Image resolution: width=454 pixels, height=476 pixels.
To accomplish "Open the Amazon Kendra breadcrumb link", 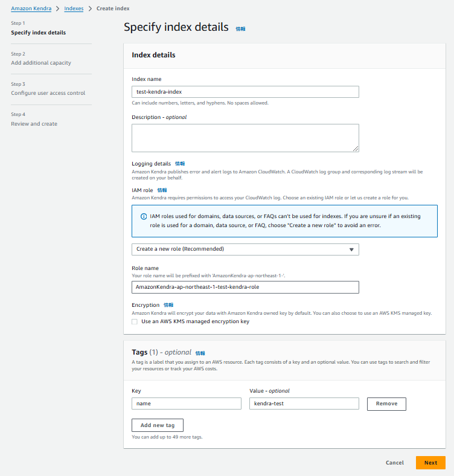I will [x=31, y=8].
